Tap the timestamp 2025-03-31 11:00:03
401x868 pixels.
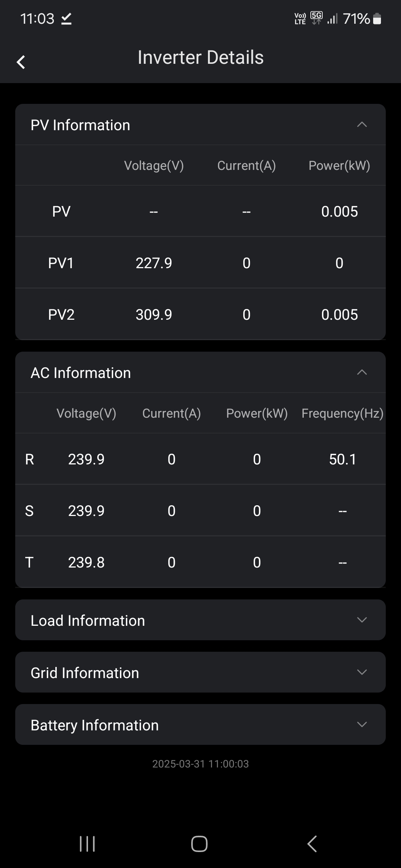[200, 764]
